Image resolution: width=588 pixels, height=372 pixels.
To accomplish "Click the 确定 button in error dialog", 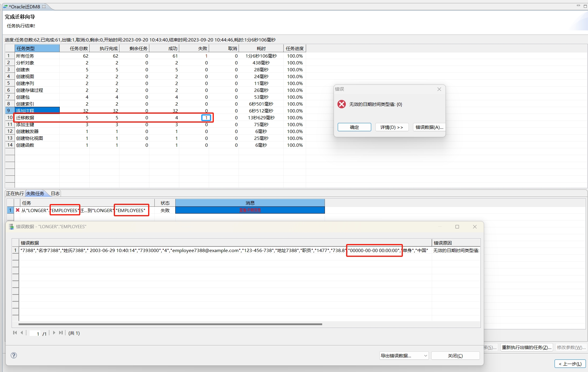I will pyautogui.click(x=354, y=127).
